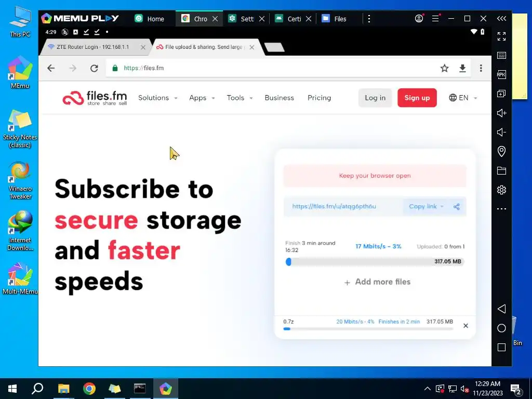Click the files.fm/u/atqg6pth6u share link
This screenshot has width=532, height=399.
[x=334, y=206]
